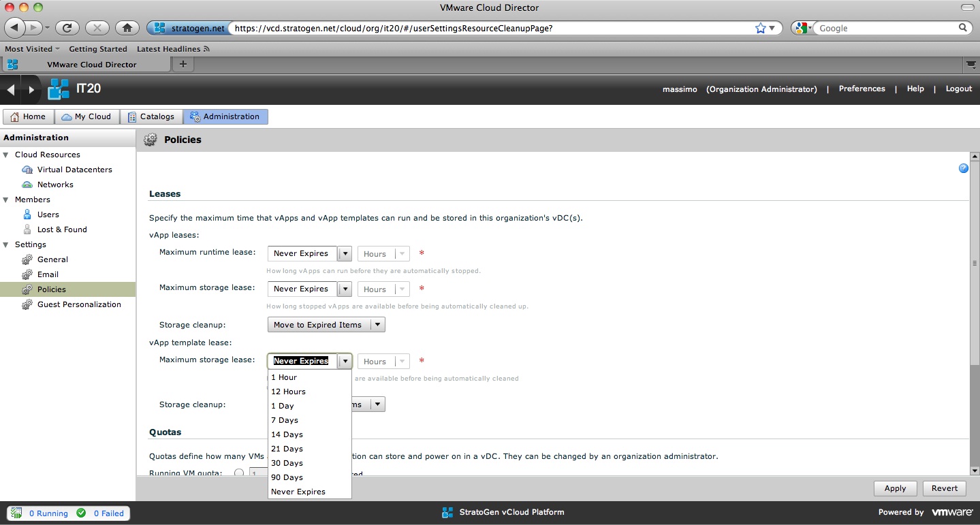Click the Logout link
Viewport: 980px width, 525px height.
point(958,89)
